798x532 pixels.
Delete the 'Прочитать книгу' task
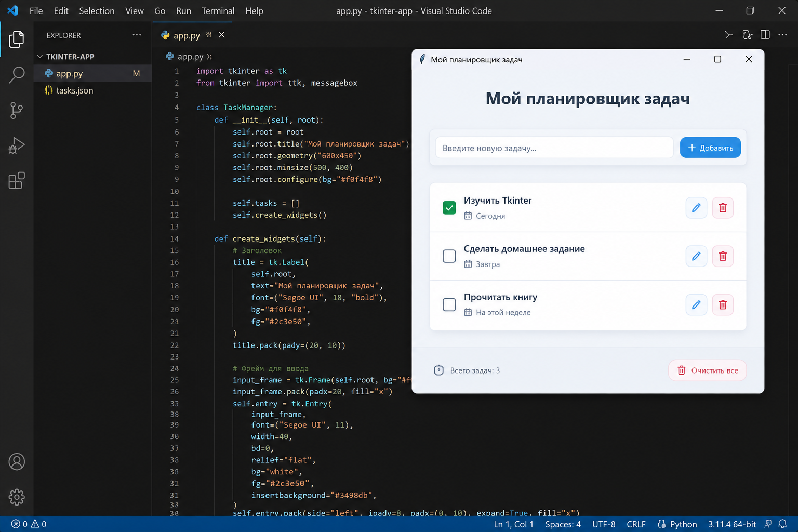[x=723, y=304]
